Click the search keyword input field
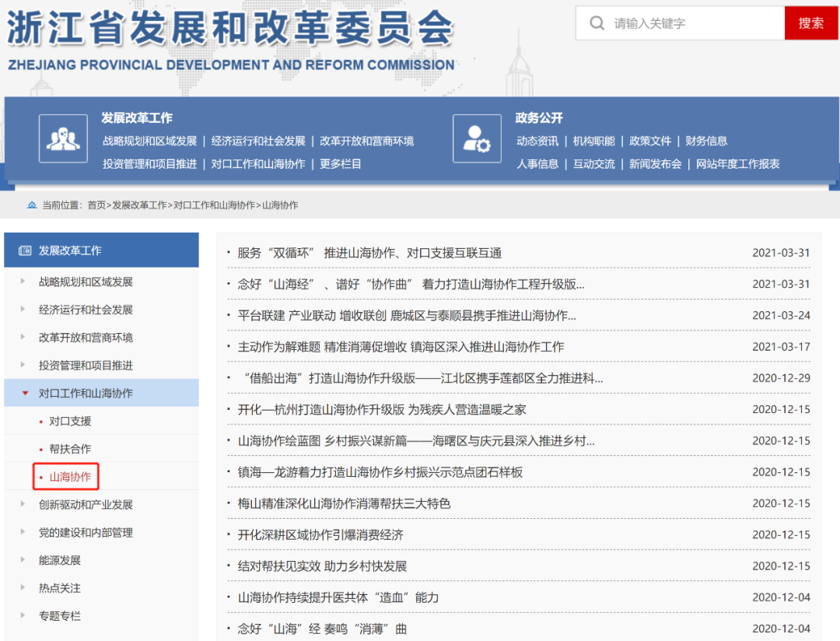This screenshot has height=641, width=840. [x=681, y=23]
